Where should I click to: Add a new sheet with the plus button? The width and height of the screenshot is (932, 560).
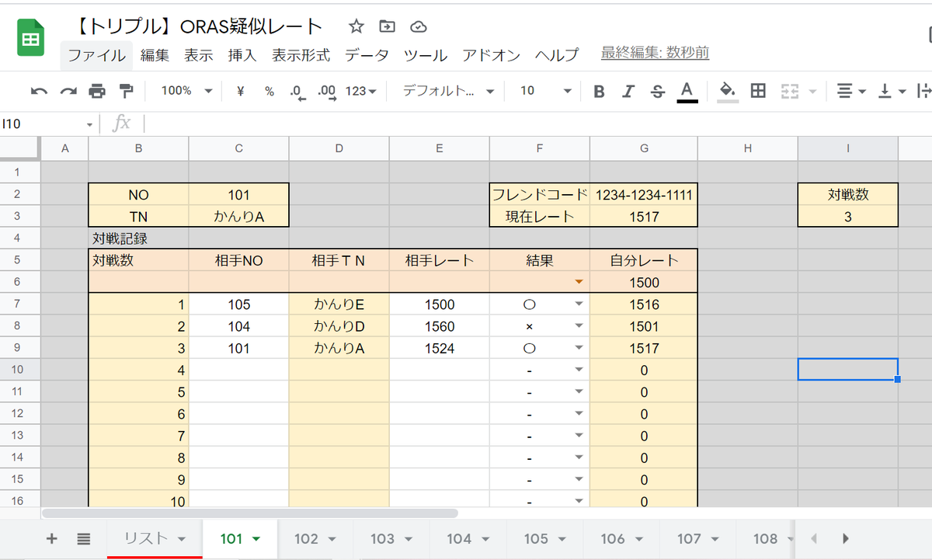click(51, 538)
